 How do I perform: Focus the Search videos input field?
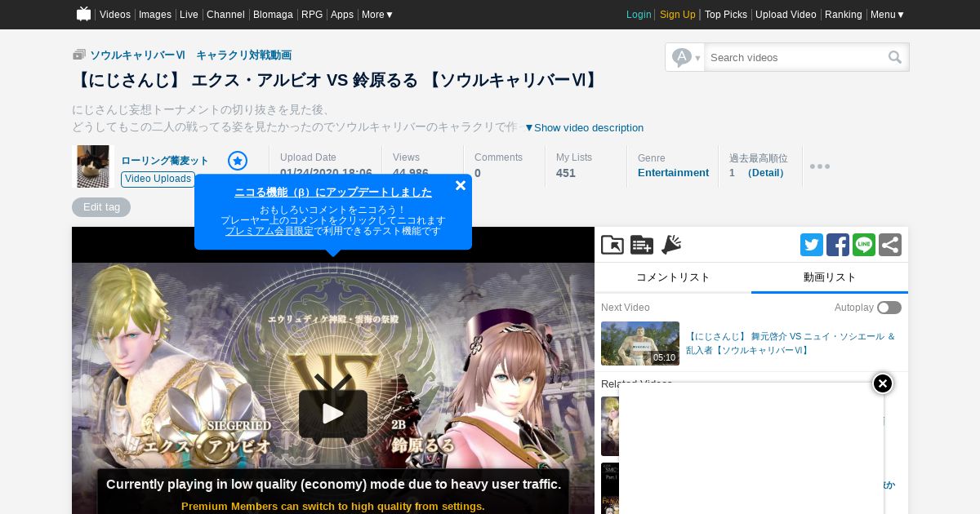point(796,57)
